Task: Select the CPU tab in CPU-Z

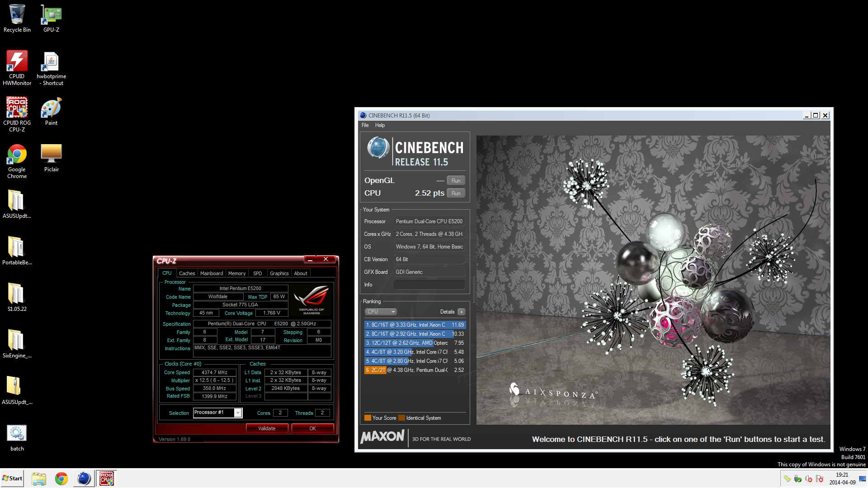Action: pyautogui.click(x=167, y=273)
